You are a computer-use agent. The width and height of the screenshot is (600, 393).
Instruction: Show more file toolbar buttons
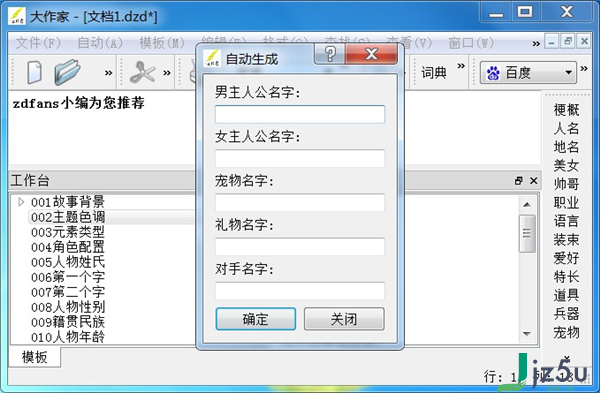coord(108,72)
